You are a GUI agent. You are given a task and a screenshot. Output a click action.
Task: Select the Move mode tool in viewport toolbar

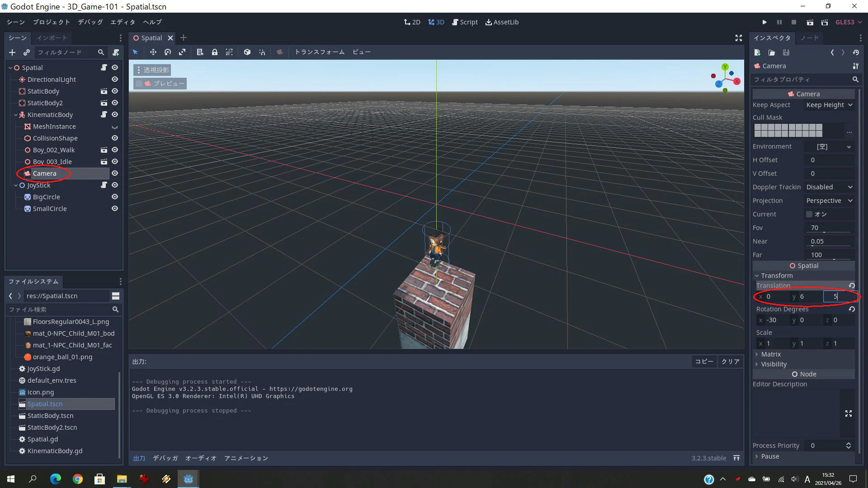(x=153, y=52)
